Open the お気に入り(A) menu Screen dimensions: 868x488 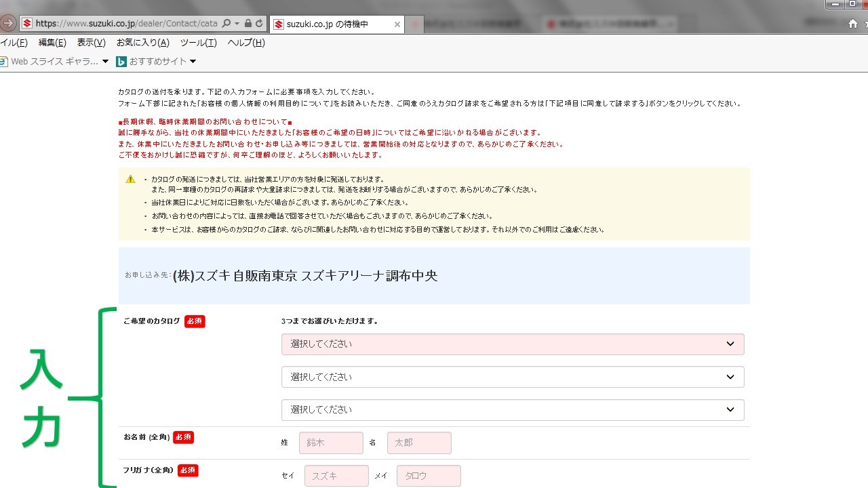[143, 43]
